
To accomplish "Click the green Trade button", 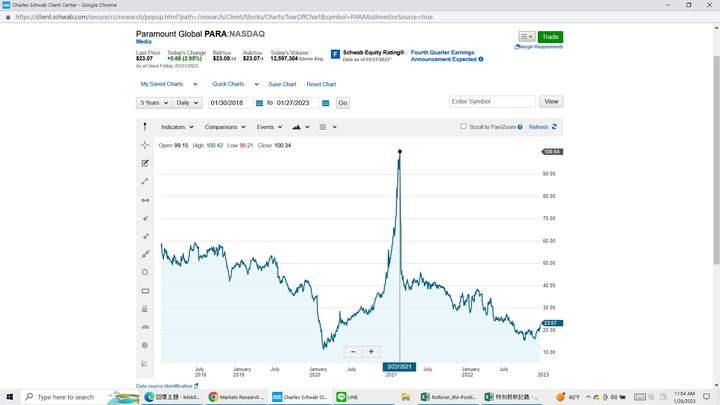I will (x=550, y=37).
